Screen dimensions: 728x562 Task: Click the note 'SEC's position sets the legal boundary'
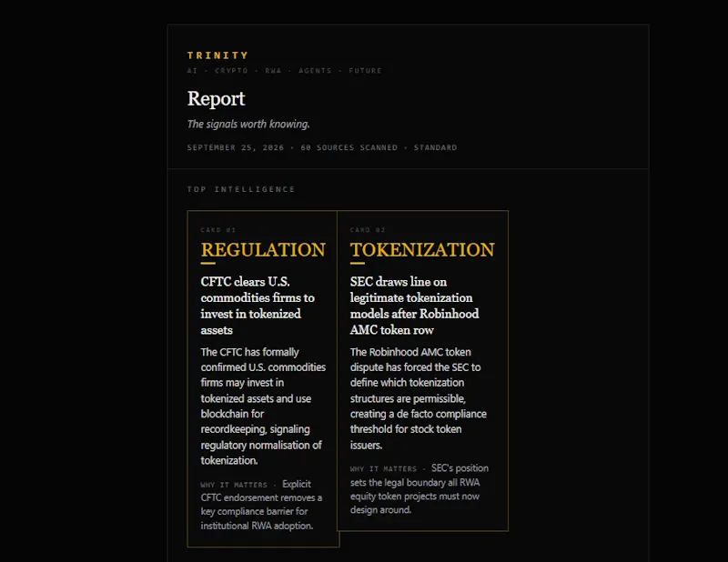420,488
